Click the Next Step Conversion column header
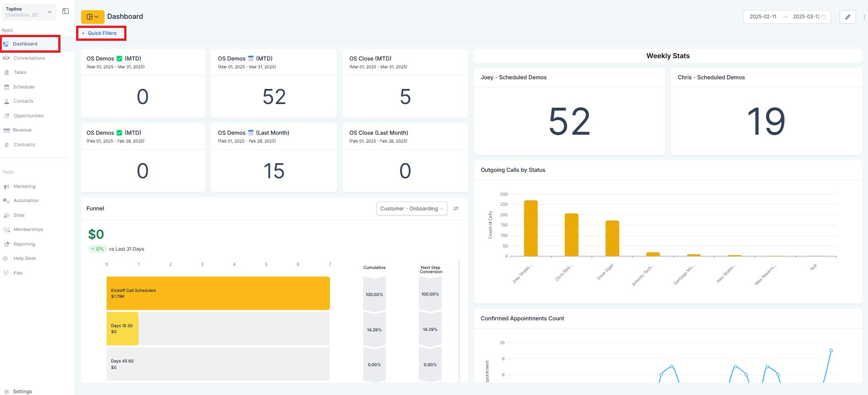This screenshot has height=395, width=868. pos(431,269)
